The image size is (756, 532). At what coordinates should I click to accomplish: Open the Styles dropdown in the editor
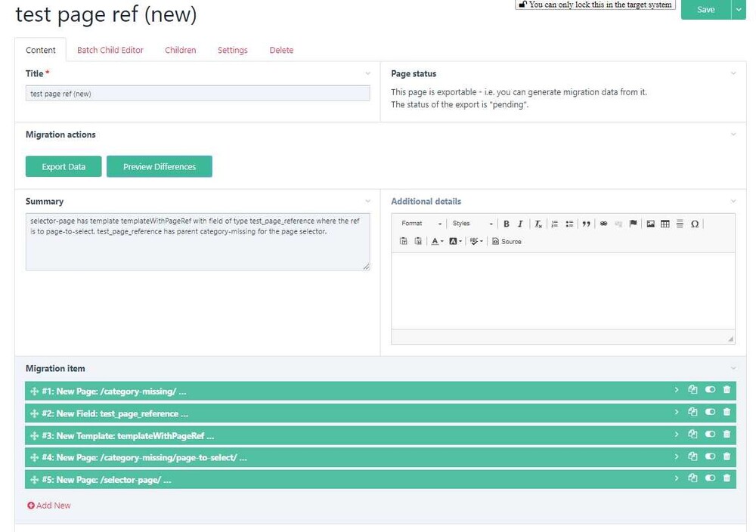[472, 224]
